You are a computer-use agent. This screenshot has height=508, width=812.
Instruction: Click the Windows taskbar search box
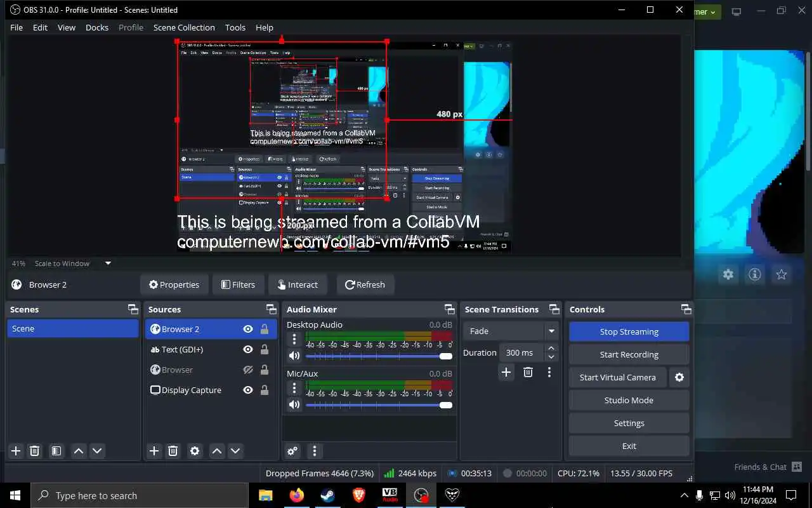click(139, 495)
